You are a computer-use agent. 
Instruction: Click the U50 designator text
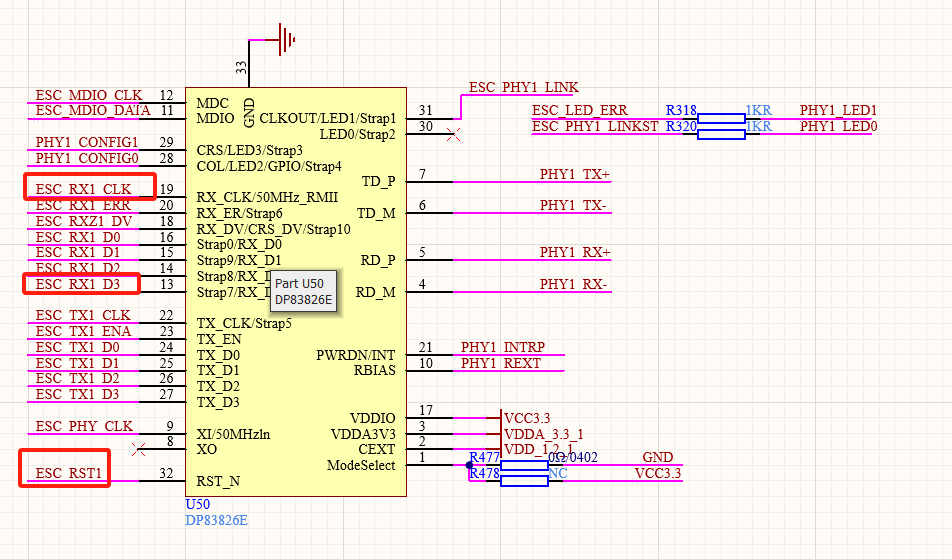click(x=197, y=504)
